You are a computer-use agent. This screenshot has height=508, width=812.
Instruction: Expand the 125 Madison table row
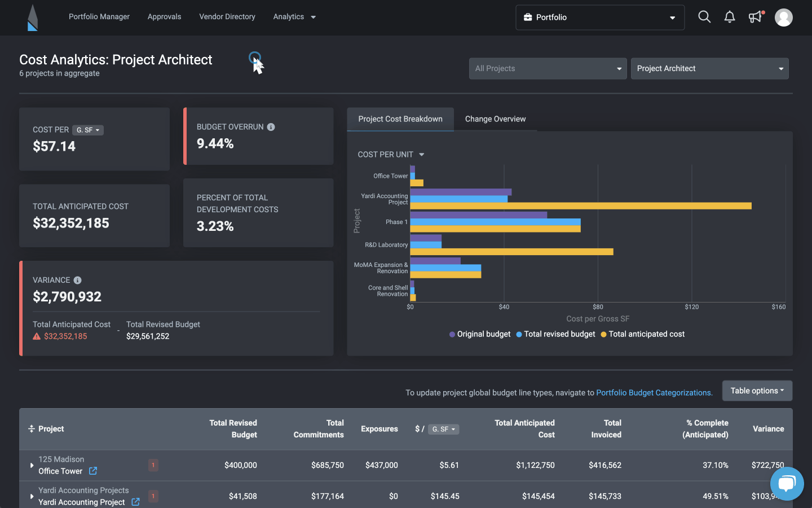point(32,465)
